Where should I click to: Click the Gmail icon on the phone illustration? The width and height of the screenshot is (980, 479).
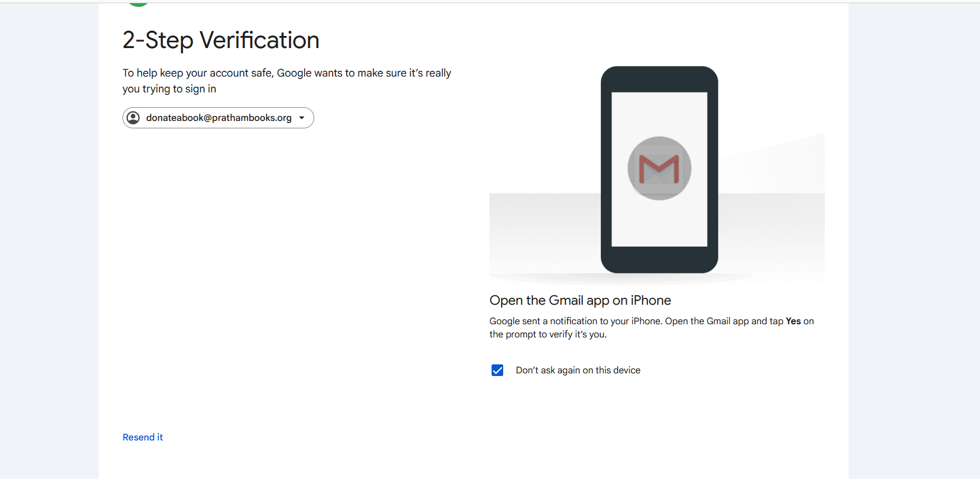point(659,168)
